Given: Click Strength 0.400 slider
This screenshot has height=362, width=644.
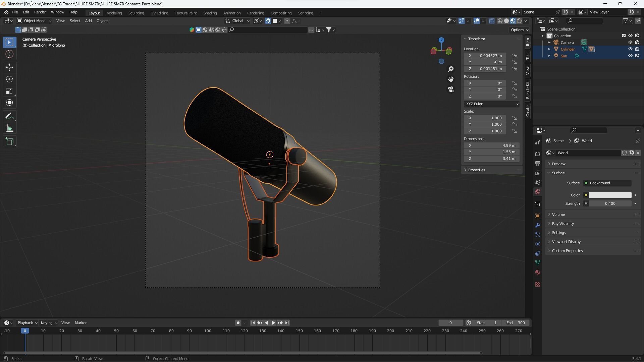Looking at the screenshot, I should [x=610, y=203].
